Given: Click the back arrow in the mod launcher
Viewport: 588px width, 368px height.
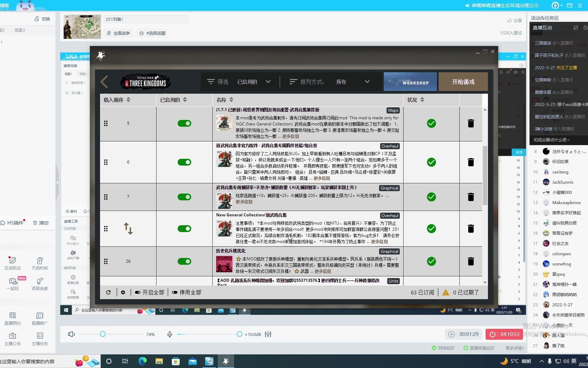Looking at the screenshot, I should tap(104, 82).
